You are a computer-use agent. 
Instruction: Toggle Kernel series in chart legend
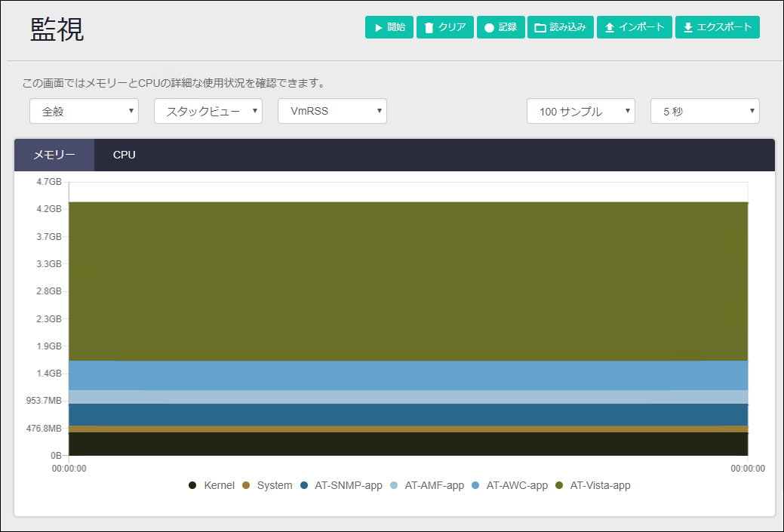click(x=211, y=485)
